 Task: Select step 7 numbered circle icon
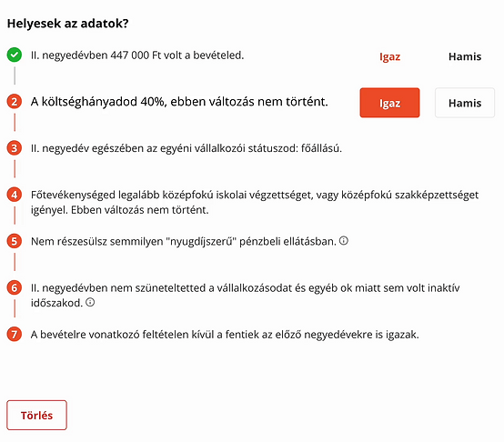click(x=15, y=334)
